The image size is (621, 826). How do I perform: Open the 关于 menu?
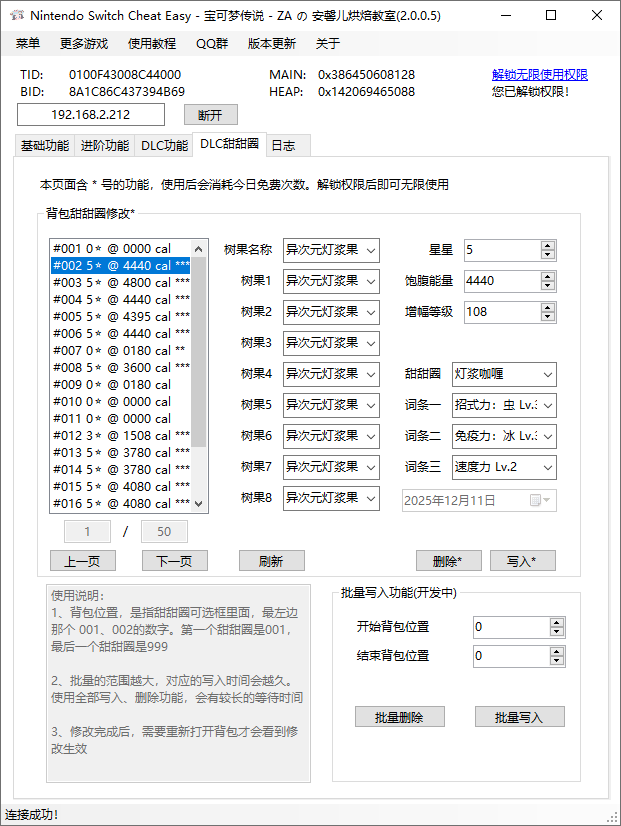[x=328, y=43]
